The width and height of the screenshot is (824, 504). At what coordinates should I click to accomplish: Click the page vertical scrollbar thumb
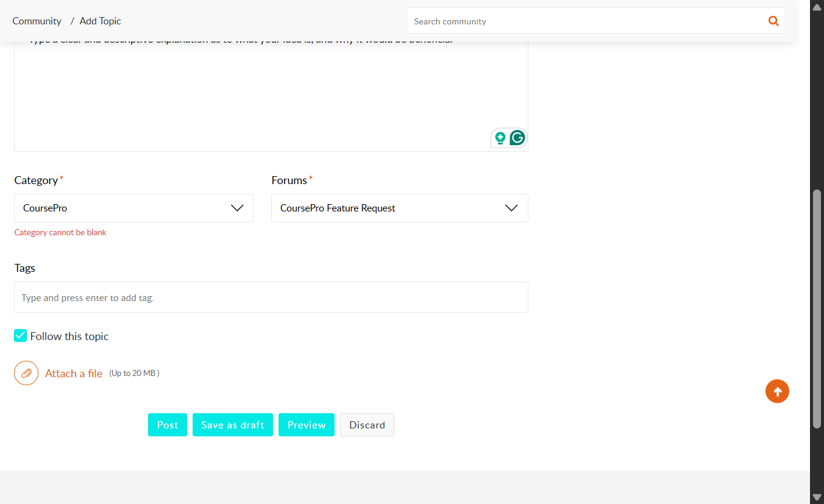[x=817, y=309]
